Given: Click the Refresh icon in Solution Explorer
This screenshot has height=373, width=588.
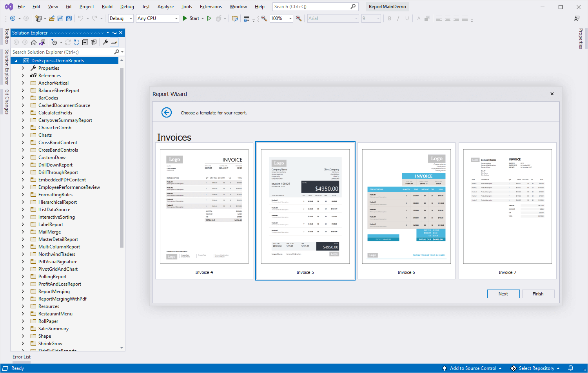Looking at the screenshot, I should click(x=76, y=42).
